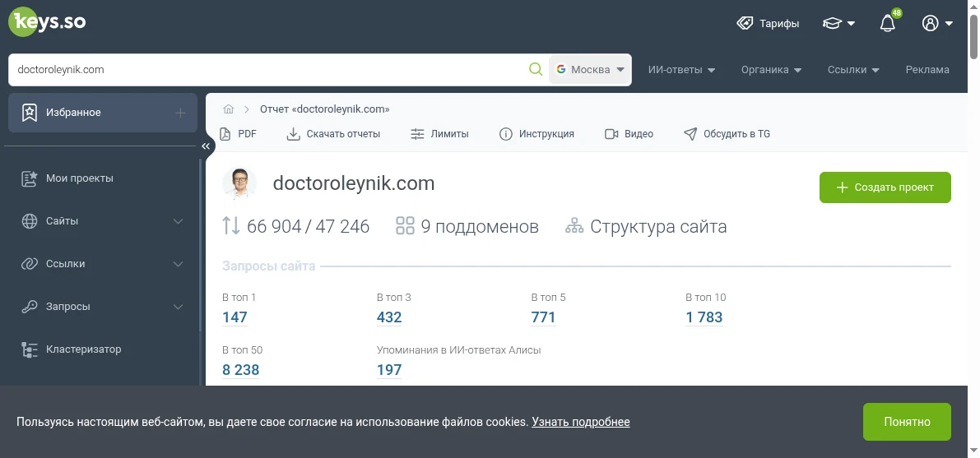Click the Ссылки chain icon in sidebar
This screenshot has height=458, width=980.
(x=30, y=264)
